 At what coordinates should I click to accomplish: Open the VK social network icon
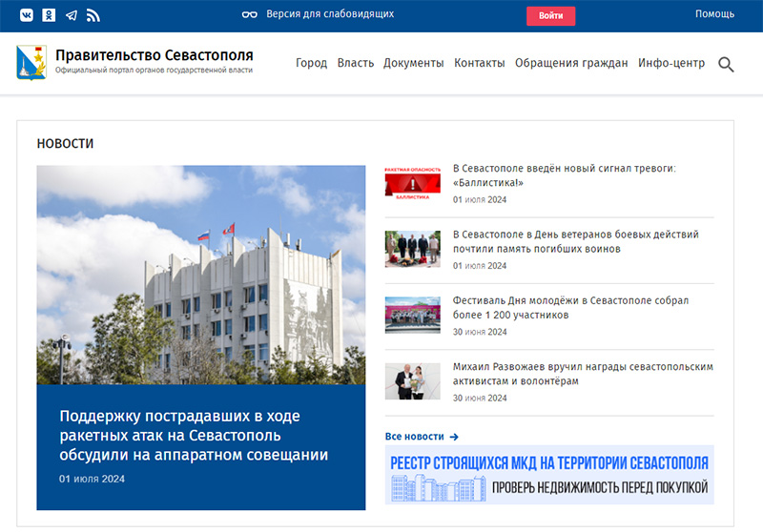[x=27, y=15]
